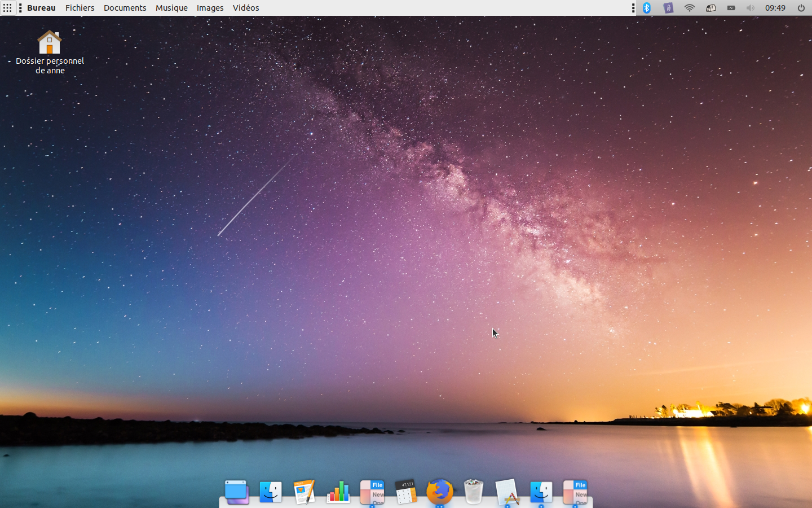The width and height of the screenshot is (812, 508).
Task: Click the stacked windows icon in dock
Action: pos(237,492)
